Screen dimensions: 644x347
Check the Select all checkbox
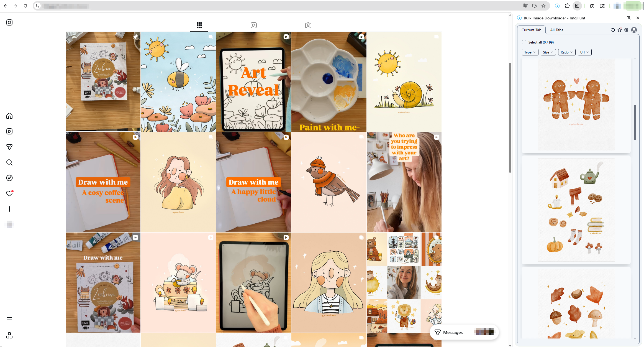[524, 42]
